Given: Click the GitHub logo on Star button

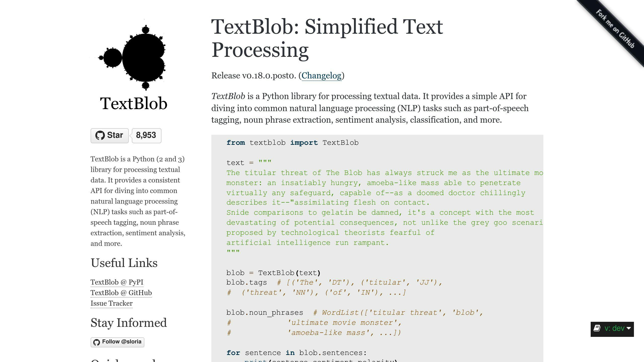Looking at the screenshot, I should click(x=99, y=135).
